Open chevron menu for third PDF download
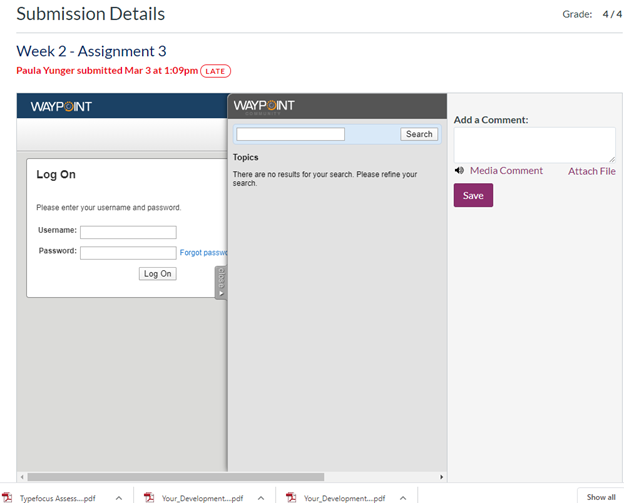 click(x=402, y=497)
